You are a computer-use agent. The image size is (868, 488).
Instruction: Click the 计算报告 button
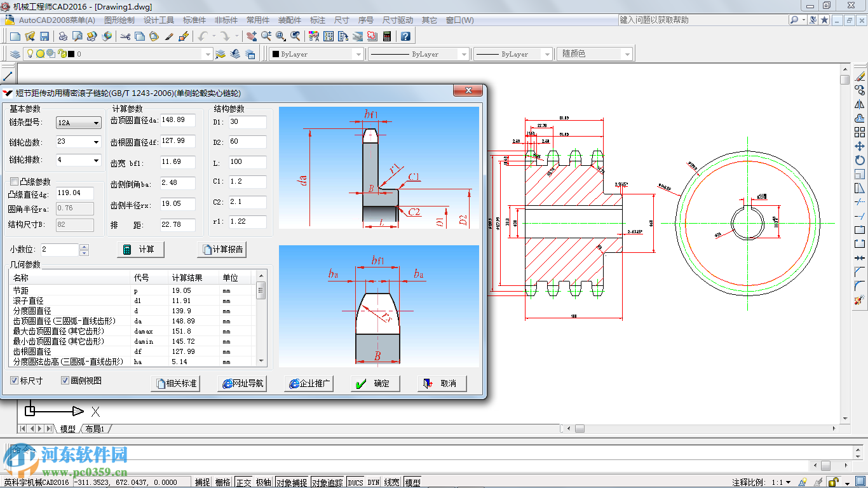point(222,250)
